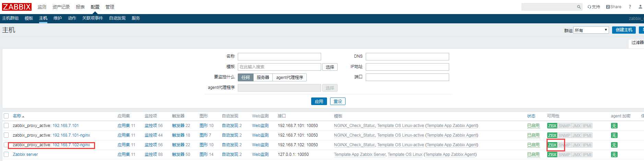644x161 pixels.
Task: Focus the DNS filter input
Action: 407,57
